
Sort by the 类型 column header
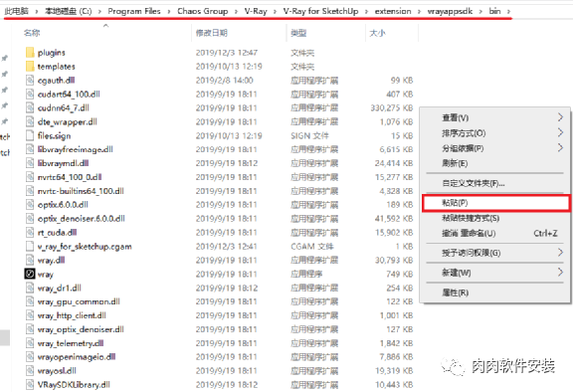tap(298, 33)
